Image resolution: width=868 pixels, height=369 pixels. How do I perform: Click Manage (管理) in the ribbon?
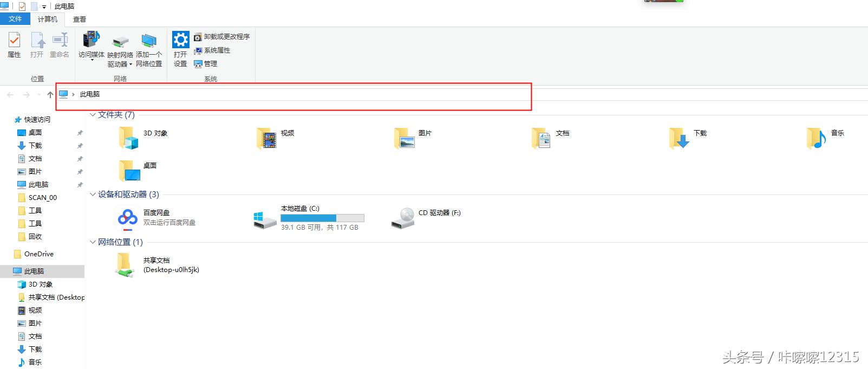205,64
